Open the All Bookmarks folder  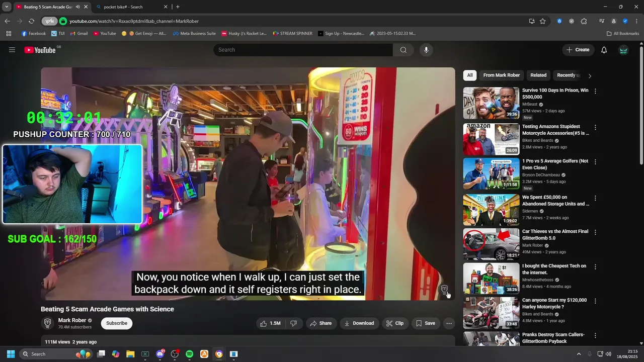[x=623, y=34]
